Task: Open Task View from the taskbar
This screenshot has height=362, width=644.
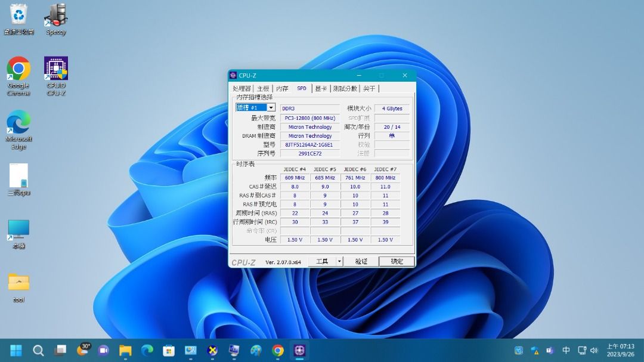Action: (60, 351)
